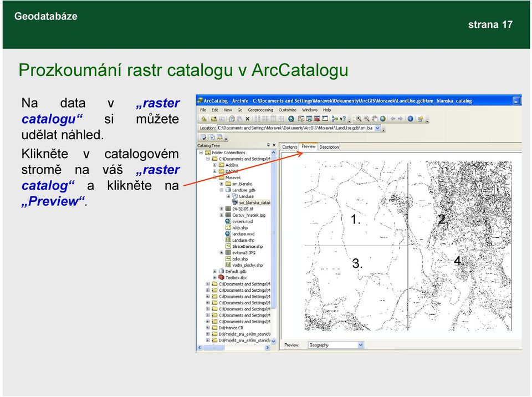
Task: Go forward to next extent arrow
Action: point(400,119)
